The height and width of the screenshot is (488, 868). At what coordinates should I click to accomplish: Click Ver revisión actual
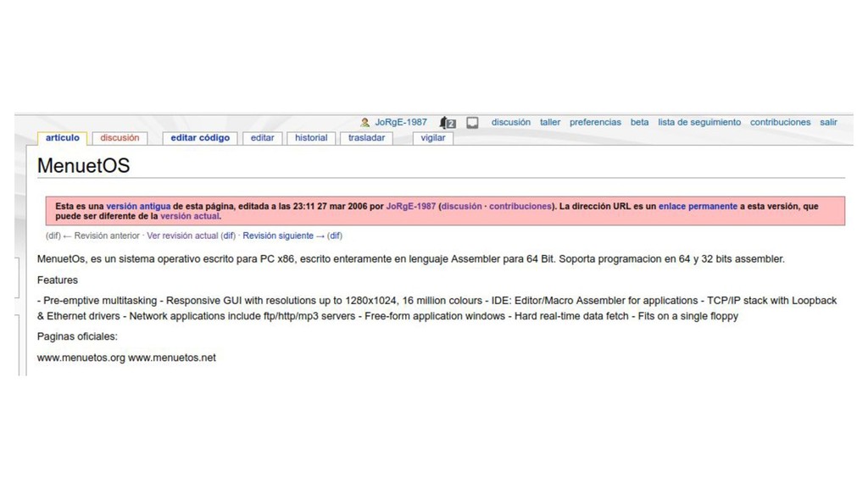pyautogui.click(x=182, y=236)
